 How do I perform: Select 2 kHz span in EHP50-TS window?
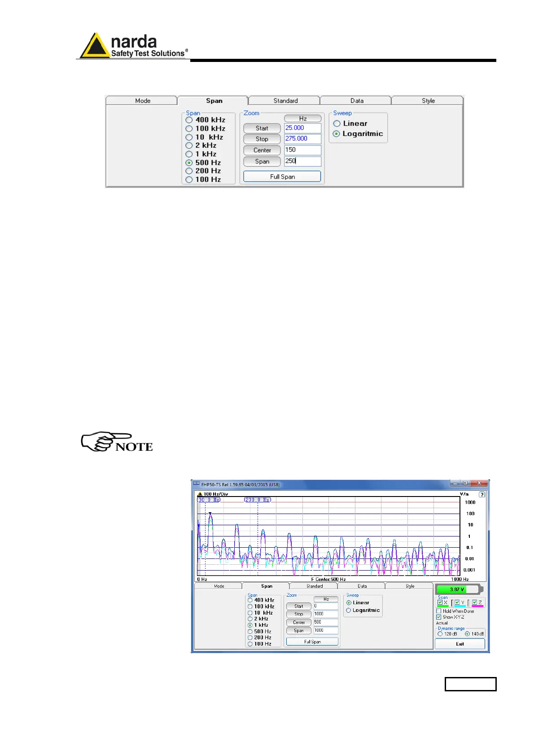pyautogui.click(x=258, y=619)
